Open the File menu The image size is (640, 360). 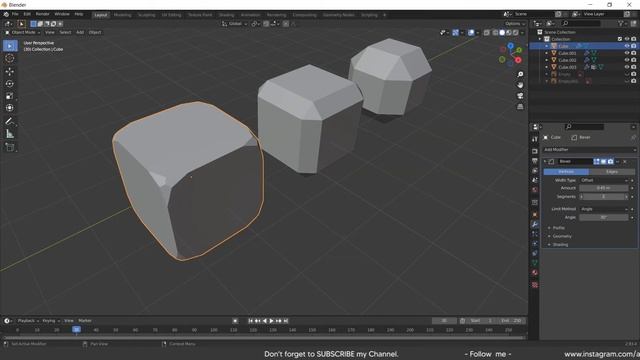point(15,14)
